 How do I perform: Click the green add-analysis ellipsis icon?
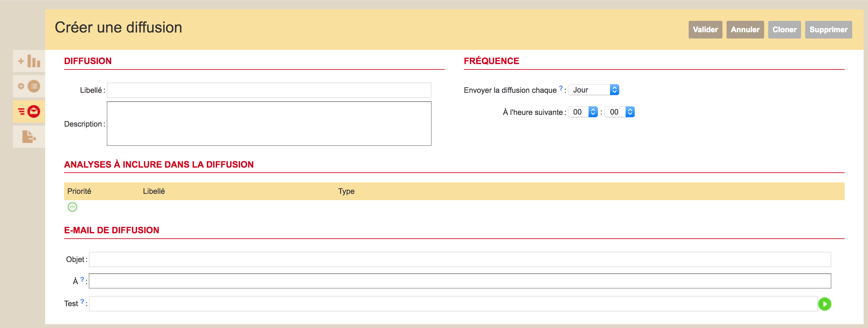pyautogui.click(x=72, y=207)
